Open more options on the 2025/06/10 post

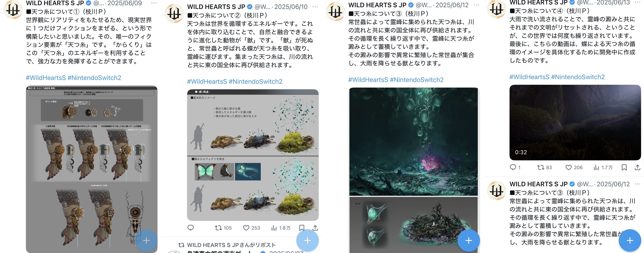(315, 7)
